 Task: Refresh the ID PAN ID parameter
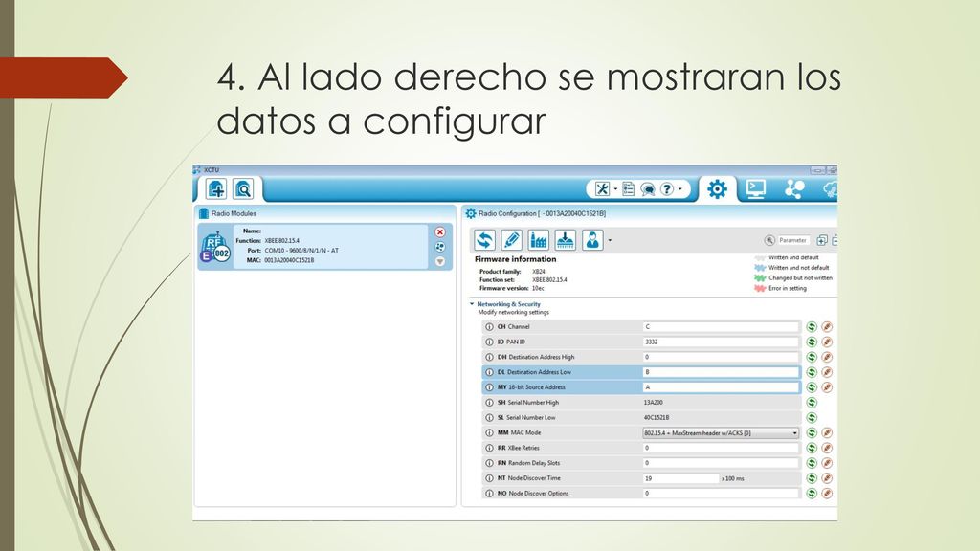pyautogui.click(x=812, y=342)
